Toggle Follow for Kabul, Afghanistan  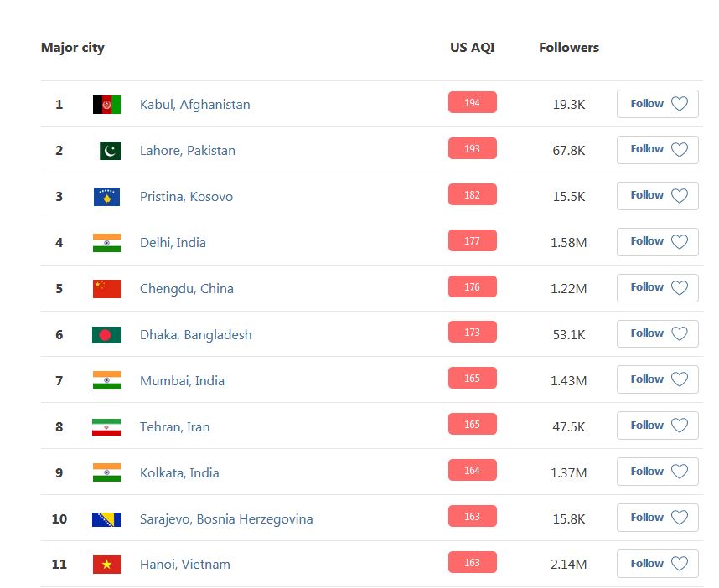(658, 104)
